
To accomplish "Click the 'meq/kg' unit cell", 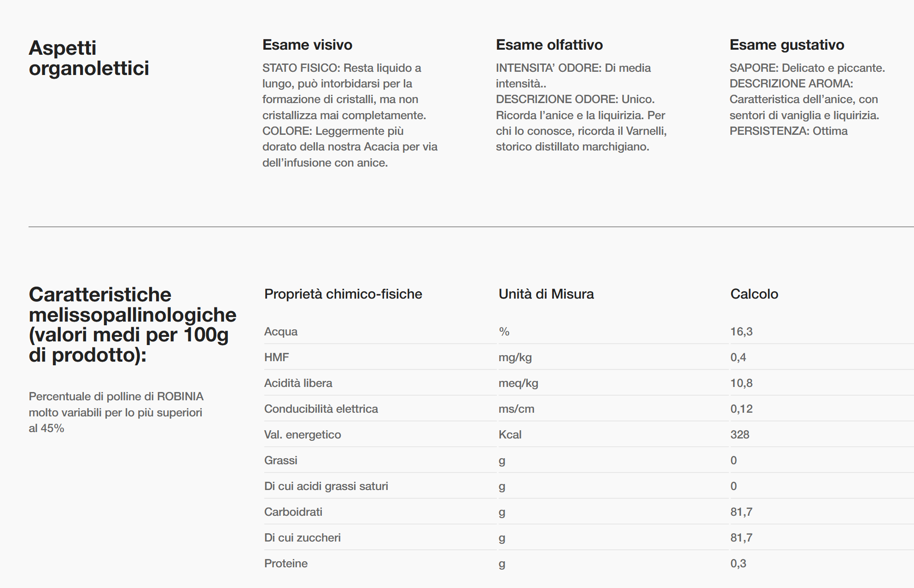I will click(x=518, y=383).
